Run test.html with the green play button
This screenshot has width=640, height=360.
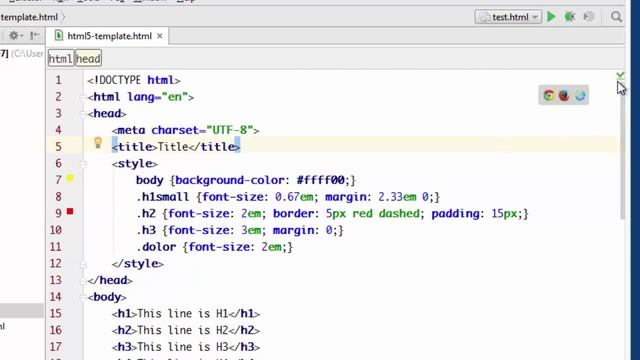pyautogui.click(x=551, y=17)
